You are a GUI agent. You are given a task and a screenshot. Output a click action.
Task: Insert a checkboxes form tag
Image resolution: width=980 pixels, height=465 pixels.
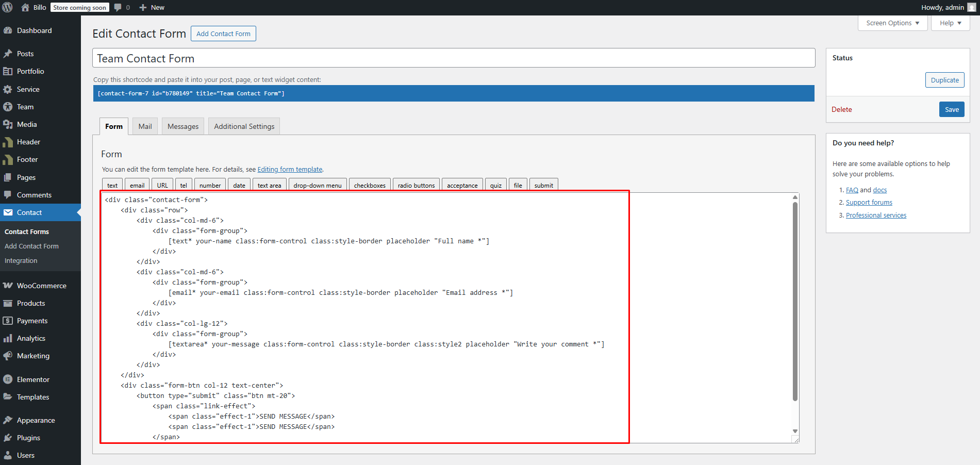click(370, 186)
